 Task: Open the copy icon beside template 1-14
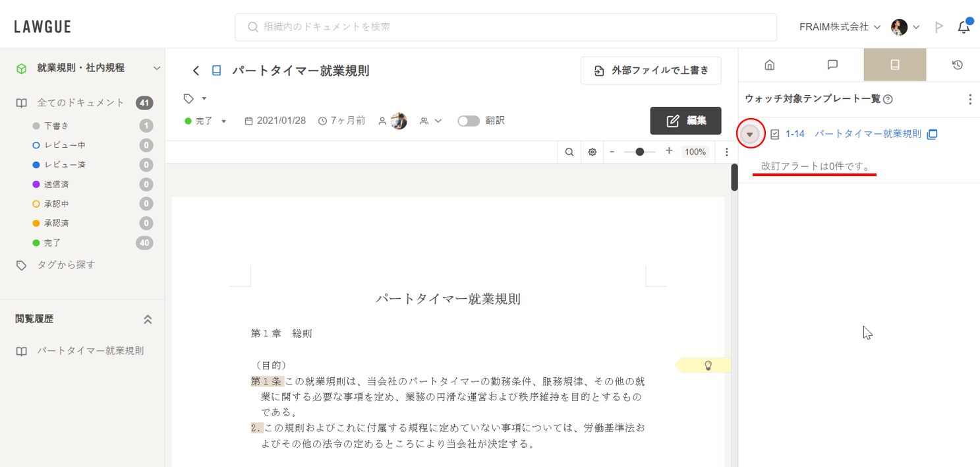click(x=932, y=135)
